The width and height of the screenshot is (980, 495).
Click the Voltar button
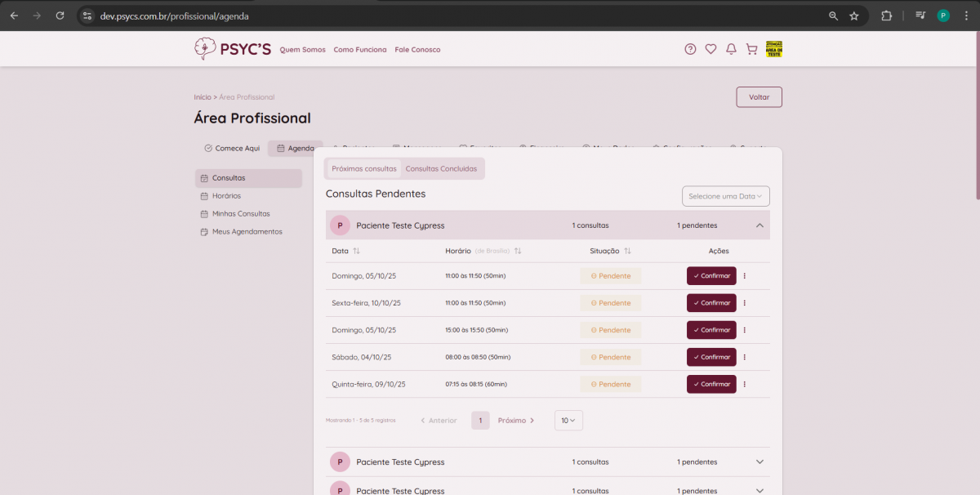(x=759, y=97)
